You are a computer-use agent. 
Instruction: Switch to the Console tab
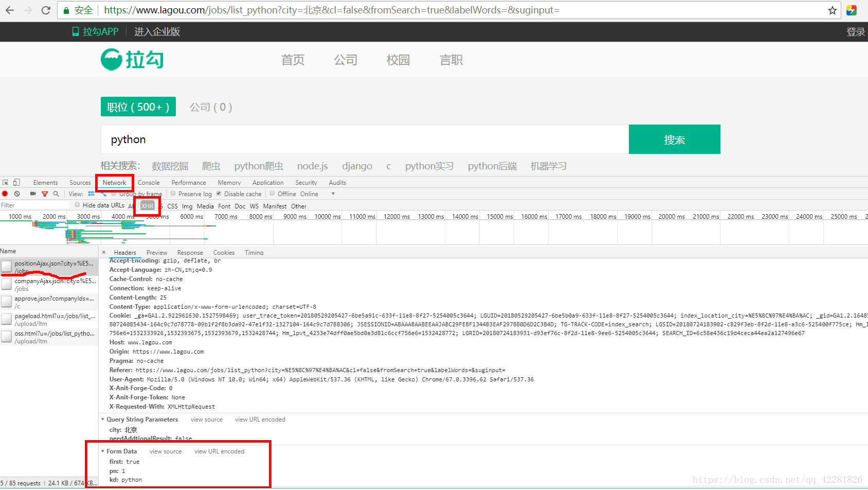[x=149, y=183]
